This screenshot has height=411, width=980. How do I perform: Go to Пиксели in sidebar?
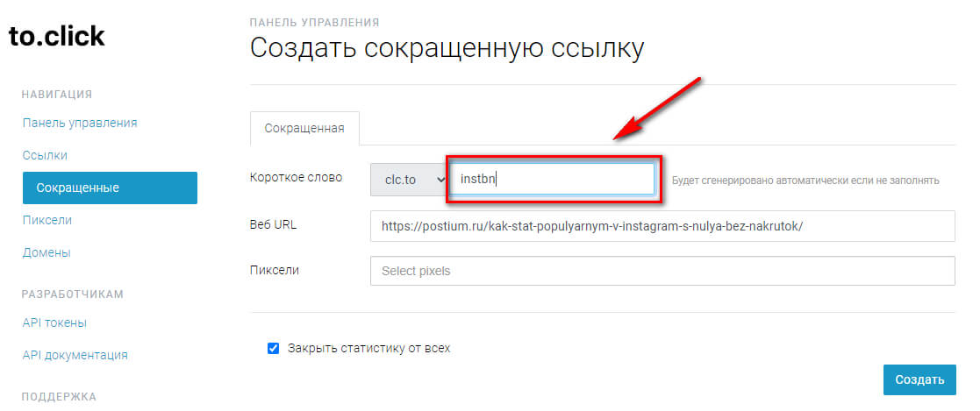[x=46, y=221]
